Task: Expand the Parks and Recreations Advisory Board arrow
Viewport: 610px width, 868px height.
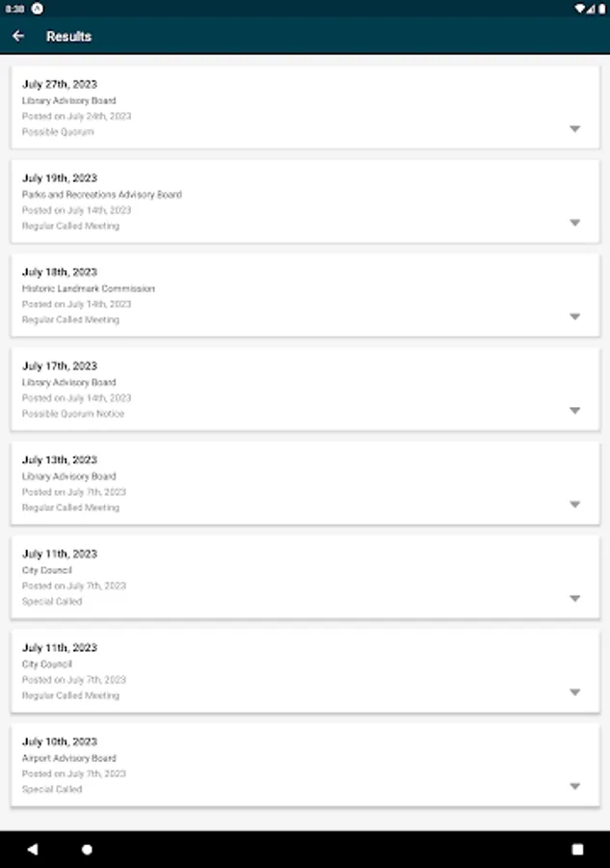Action: pyautogui.click(x=574, y=223)
